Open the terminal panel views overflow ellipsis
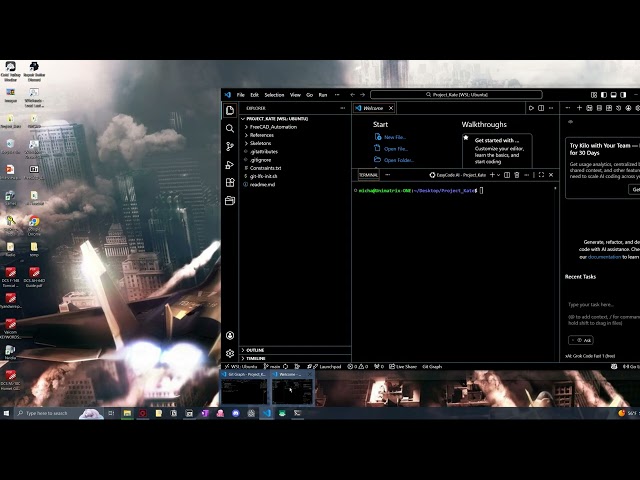 coord(388,175)
